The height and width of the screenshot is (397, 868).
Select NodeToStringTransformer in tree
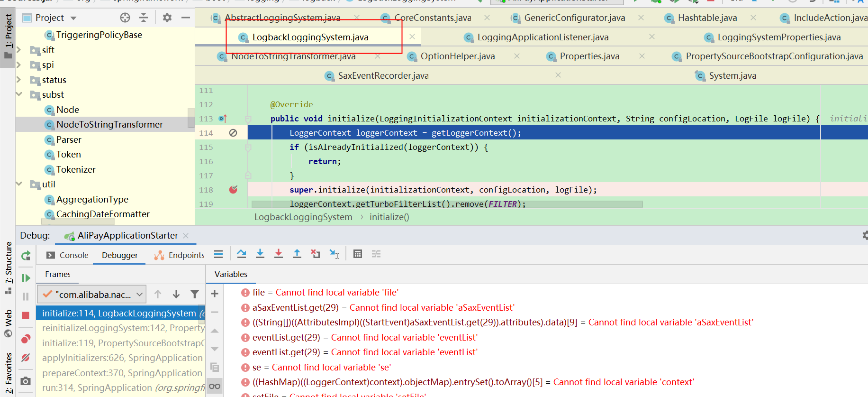click(x=109, y=124)
